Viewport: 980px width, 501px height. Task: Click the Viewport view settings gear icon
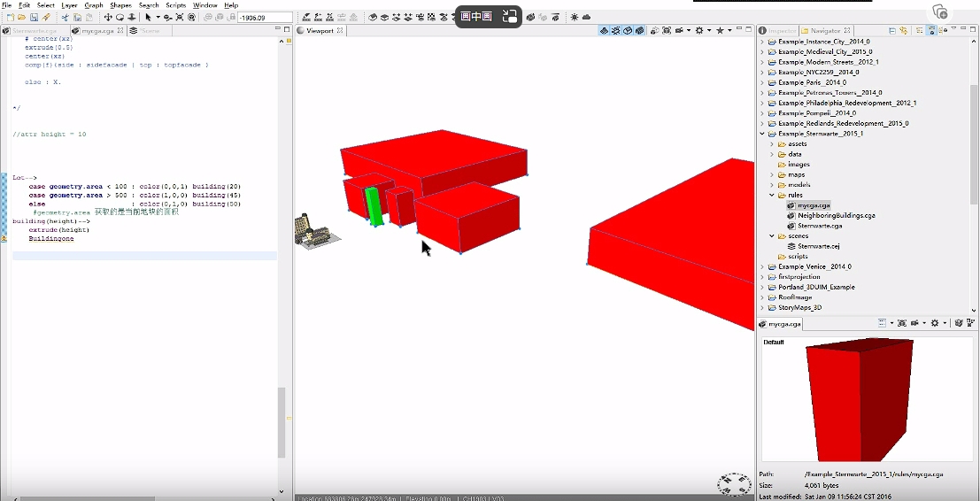pos(699,30)
